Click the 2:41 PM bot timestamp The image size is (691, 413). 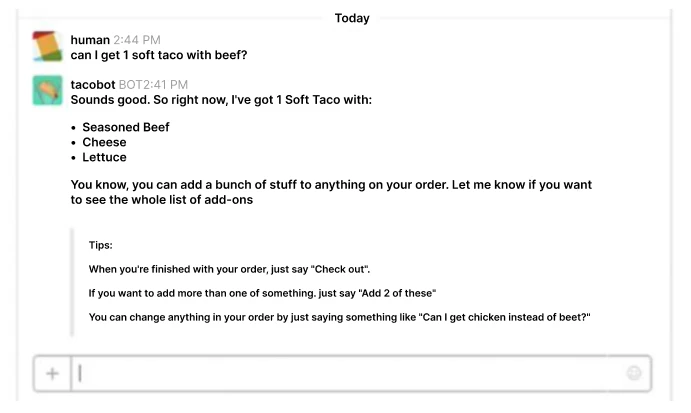(165, 85)
